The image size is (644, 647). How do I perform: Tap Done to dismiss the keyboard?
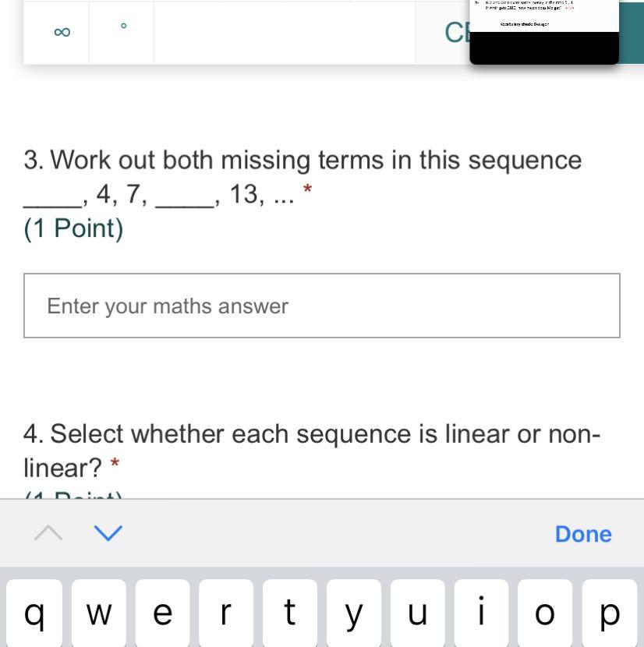[582, 534]
